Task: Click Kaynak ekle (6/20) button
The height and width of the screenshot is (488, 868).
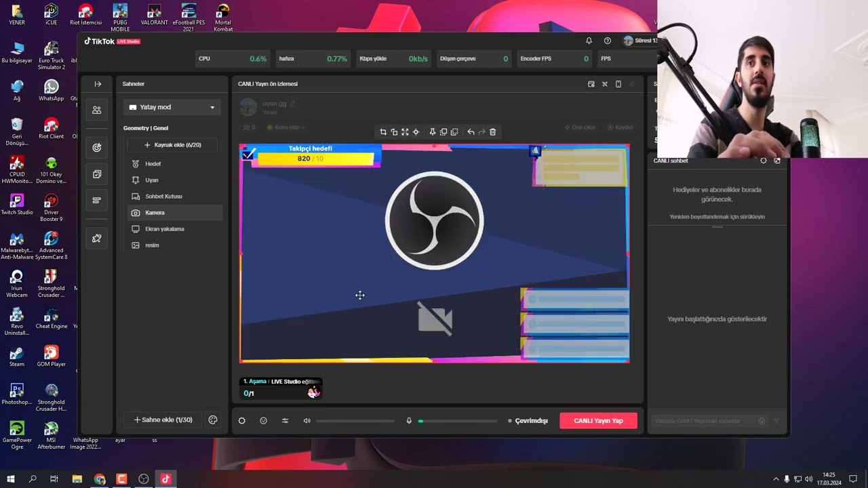Action: (x=172, y=145)
